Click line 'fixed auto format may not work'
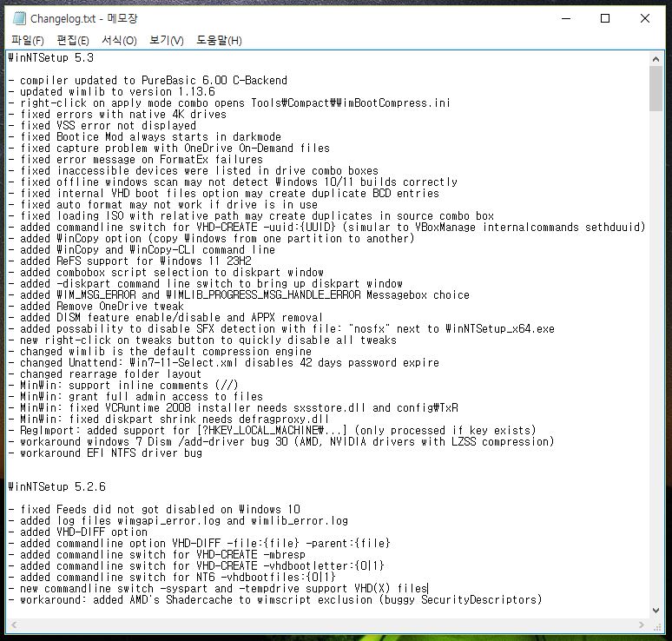 163,204
